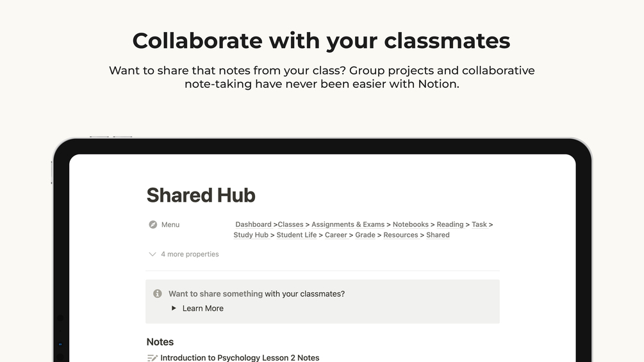Open the Dashboard link in Menu

tap(253, 225)
